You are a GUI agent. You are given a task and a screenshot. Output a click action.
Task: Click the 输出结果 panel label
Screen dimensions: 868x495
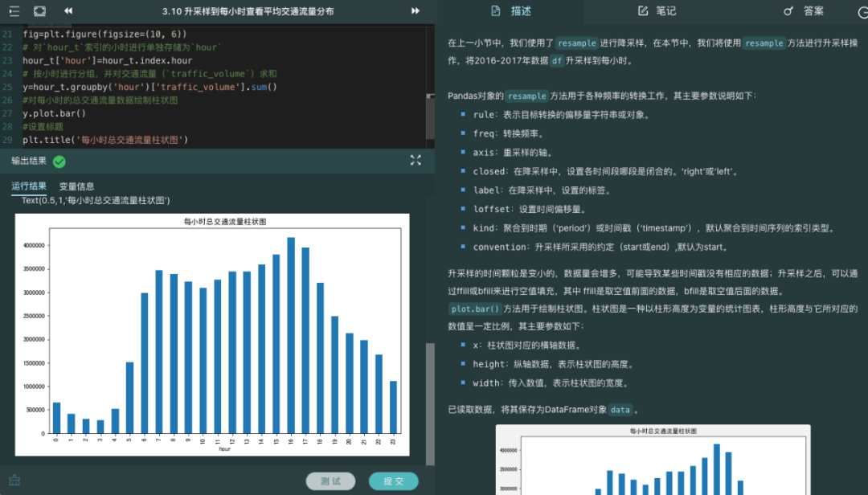click(29, 162)
